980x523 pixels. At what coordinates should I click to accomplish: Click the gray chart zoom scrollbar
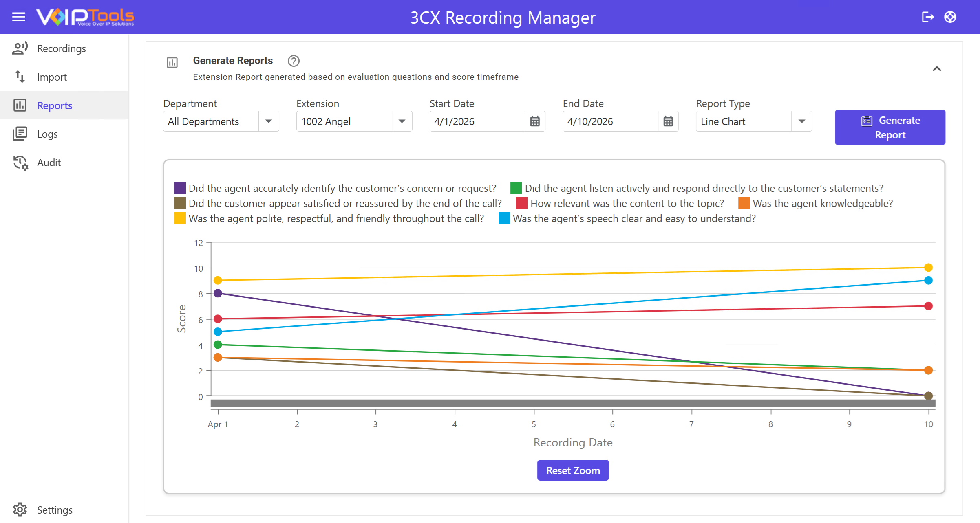pos(573,403)
